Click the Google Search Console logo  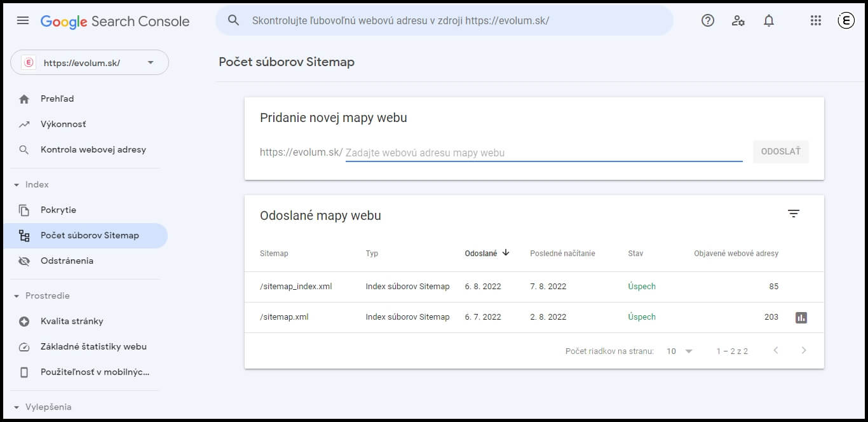coord(115,21)
